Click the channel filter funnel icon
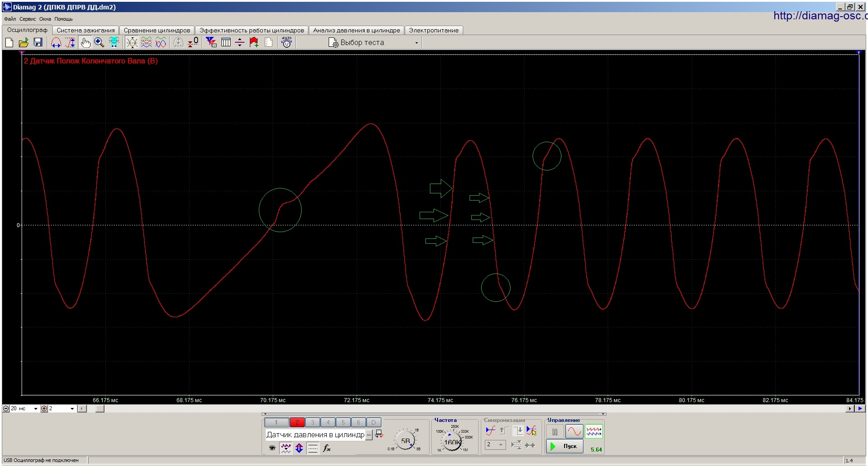This screenshot has width=868, height=466. point(211,42)
